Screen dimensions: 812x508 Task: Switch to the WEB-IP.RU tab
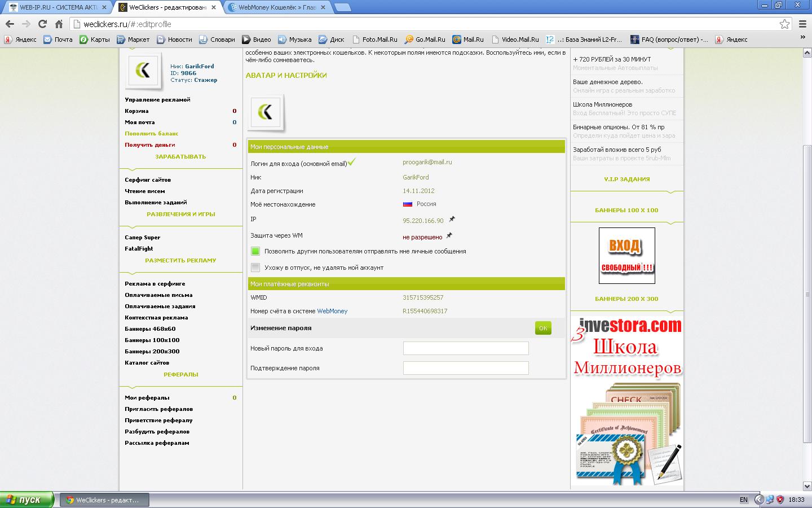(x=56, y=7)
